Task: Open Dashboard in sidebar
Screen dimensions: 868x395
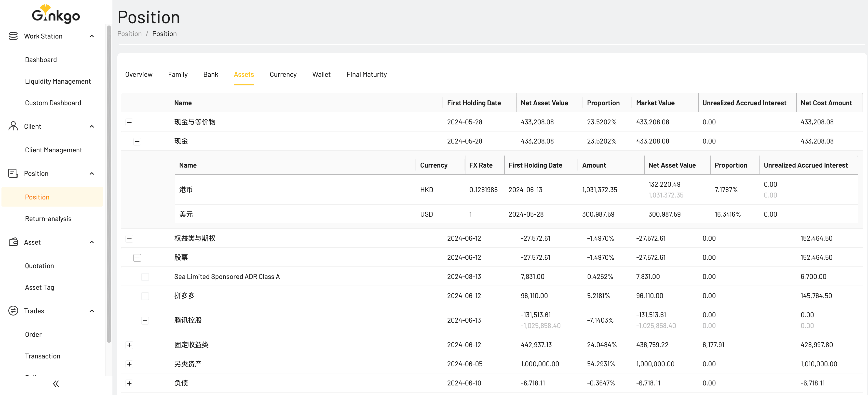Action: (x=41, y=60)
